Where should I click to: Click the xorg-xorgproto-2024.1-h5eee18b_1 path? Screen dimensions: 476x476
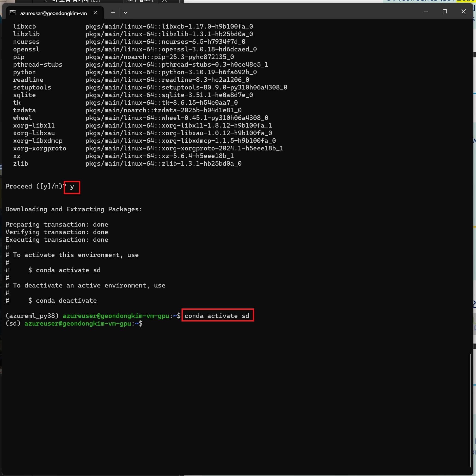[x=185, y=148]
